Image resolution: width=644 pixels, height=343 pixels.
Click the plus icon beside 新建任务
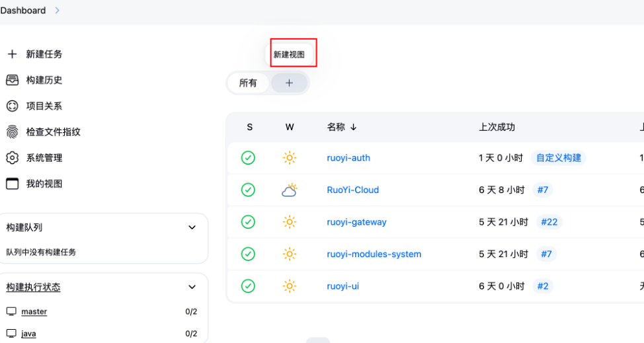coord(12,54)
